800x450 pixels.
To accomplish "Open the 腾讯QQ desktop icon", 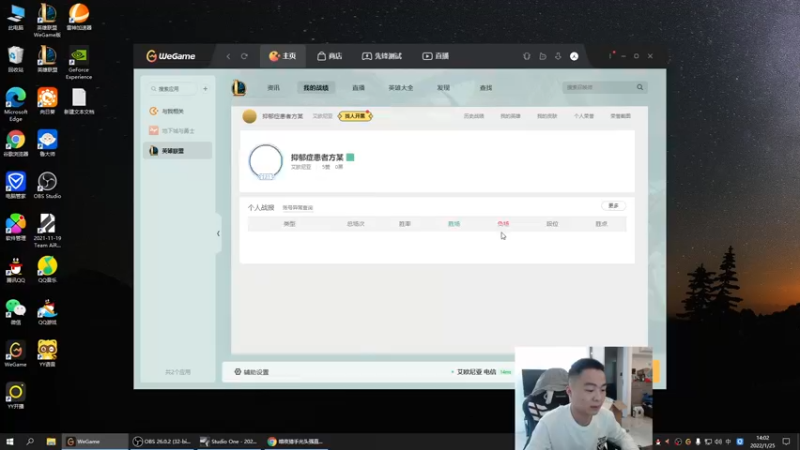I will tap(16, 269).
